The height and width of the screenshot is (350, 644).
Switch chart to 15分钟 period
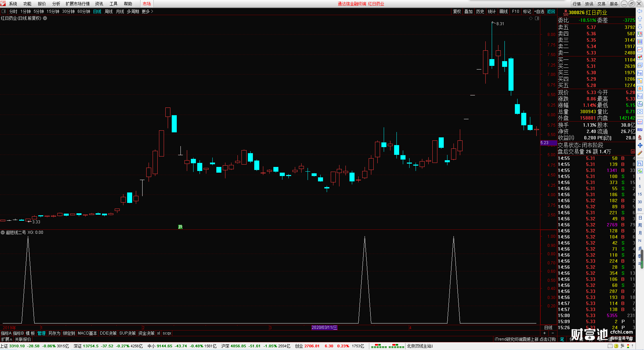coord(53,11)
